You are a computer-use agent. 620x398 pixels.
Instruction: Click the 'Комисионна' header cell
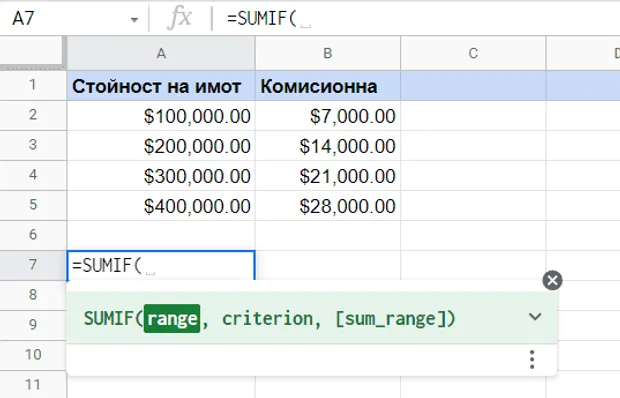coord(328,86)
